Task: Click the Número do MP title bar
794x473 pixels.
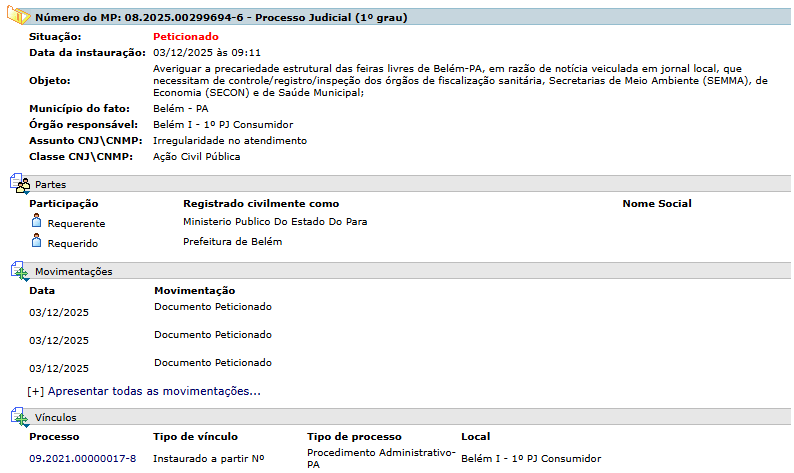Action: (x=400, y=17)
